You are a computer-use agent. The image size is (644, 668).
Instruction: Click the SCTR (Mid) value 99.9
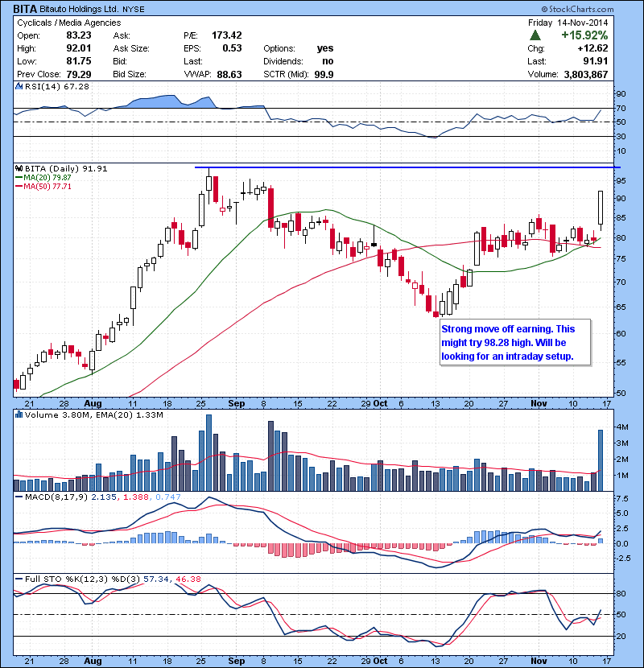(x=324, y=74)
